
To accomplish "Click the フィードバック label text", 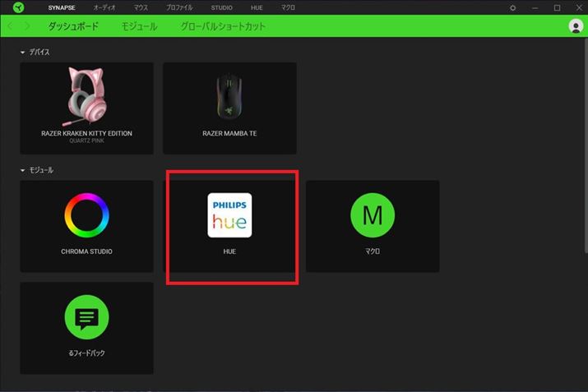I will (x=86, y=353).
